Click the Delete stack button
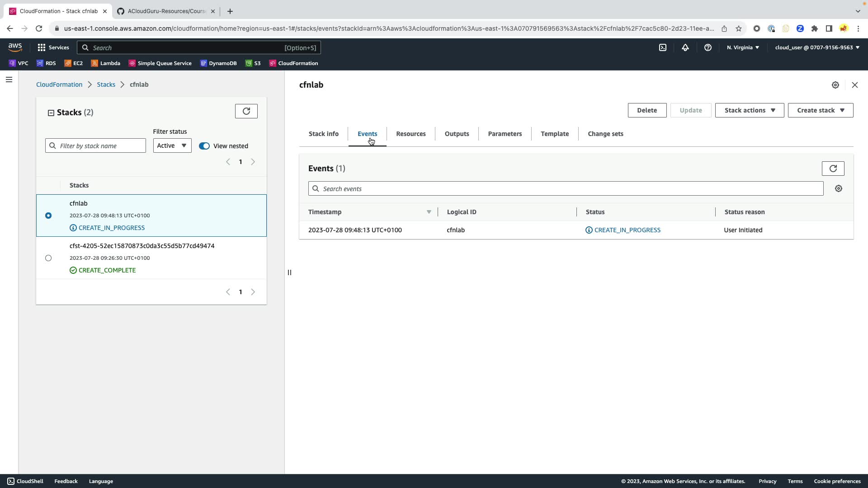 click(x=646, y=110)
